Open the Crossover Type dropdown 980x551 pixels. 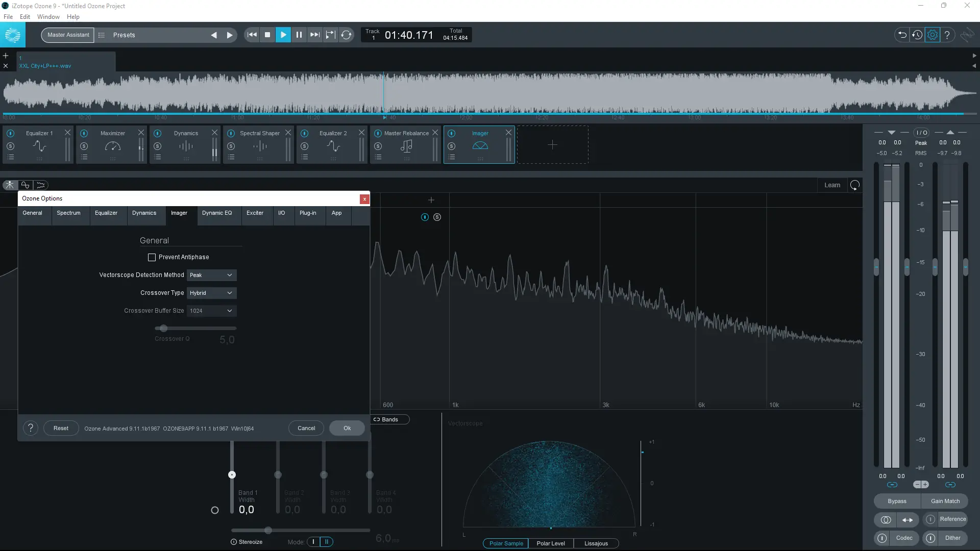211,293
